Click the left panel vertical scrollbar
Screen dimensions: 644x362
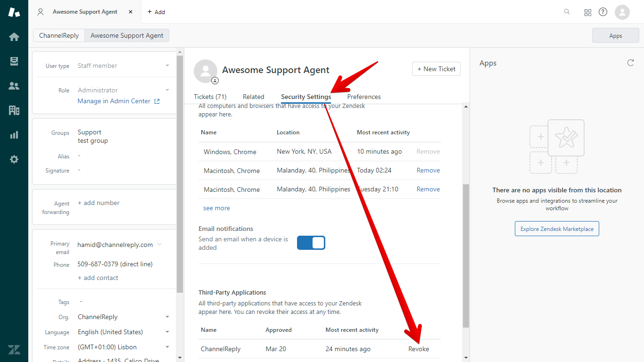(x=180, y=174)
